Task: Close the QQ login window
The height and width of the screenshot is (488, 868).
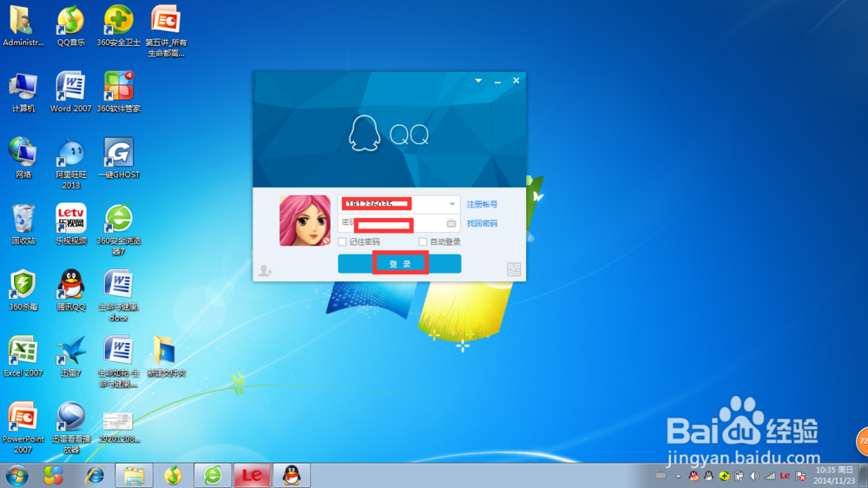Action: click(x=516, y=80)
